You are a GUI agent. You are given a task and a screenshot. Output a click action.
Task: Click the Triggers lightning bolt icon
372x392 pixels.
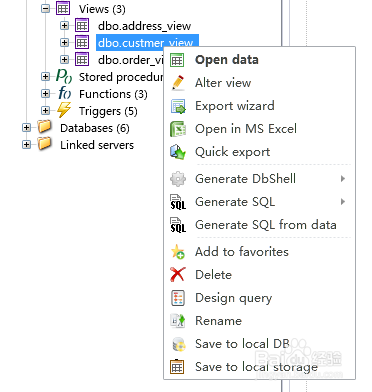coord(64,110)
